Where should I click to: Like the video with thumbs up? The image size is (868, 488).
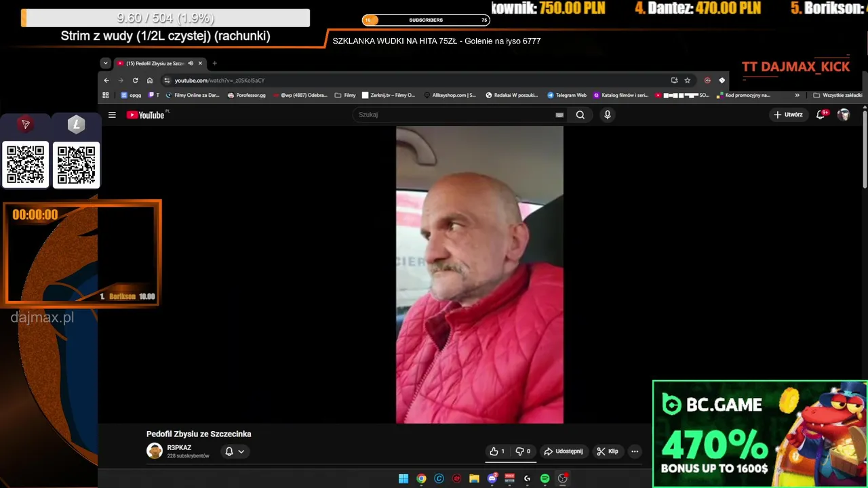pyautogui.click(x=497, y=451)
